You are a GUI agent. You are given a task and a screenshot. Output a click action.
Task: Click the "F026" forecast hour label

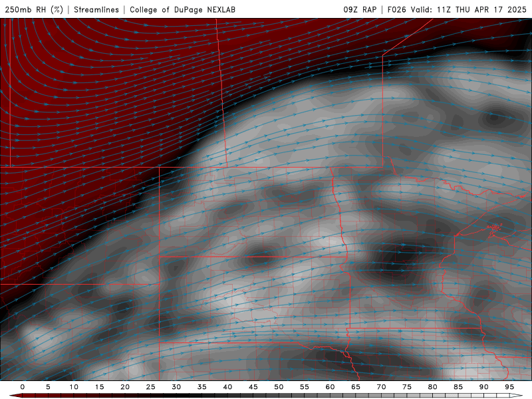pyautogui.click(x=396, y=9)
